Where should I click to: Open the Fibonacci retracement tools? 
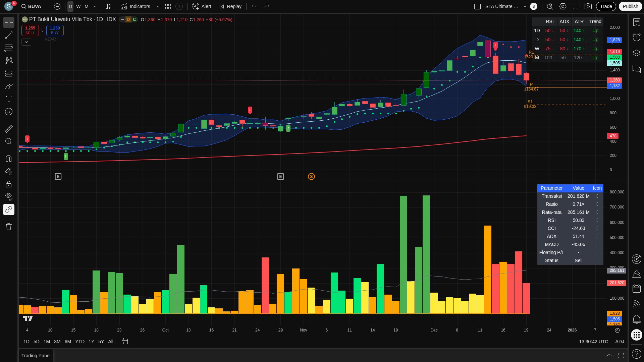coord(9,48)
